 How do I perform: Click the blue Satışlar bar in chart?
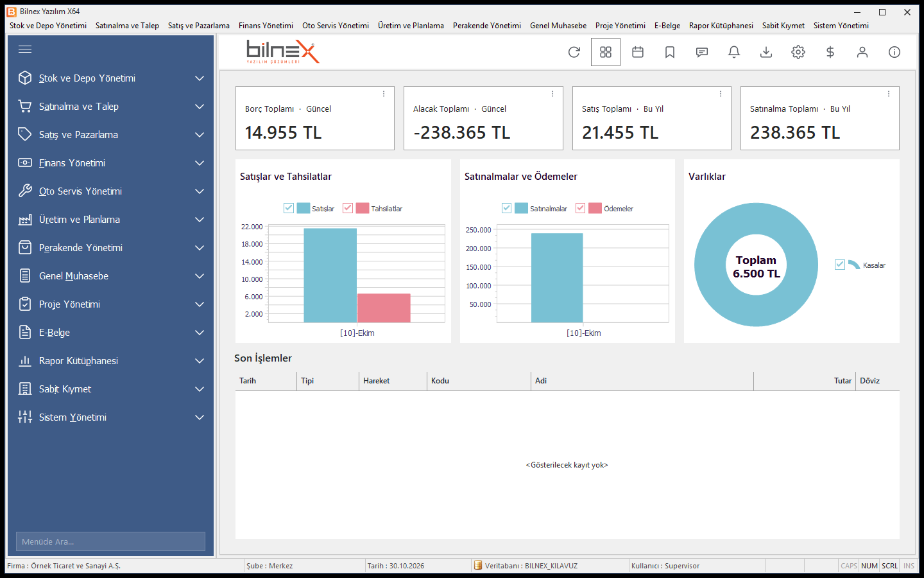(x=330, y=276)
